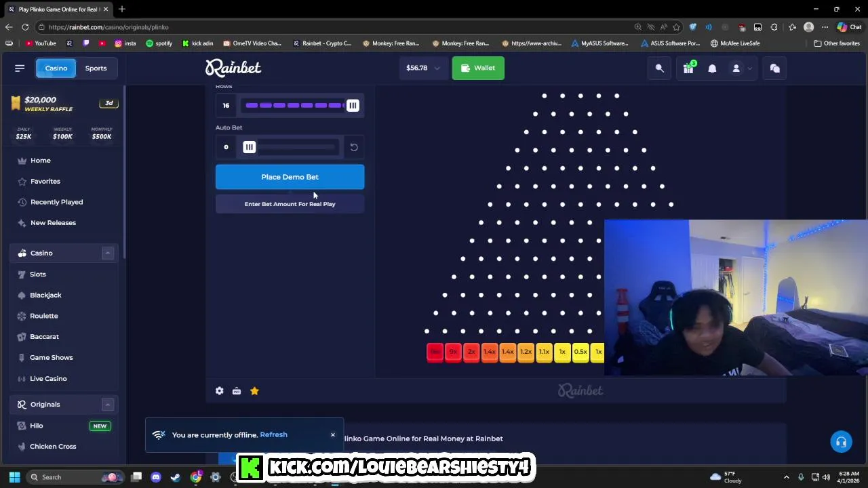This screenshot has width=868, height=488.
Task: Open Task View on the taskbar
Action: [136, 477]
